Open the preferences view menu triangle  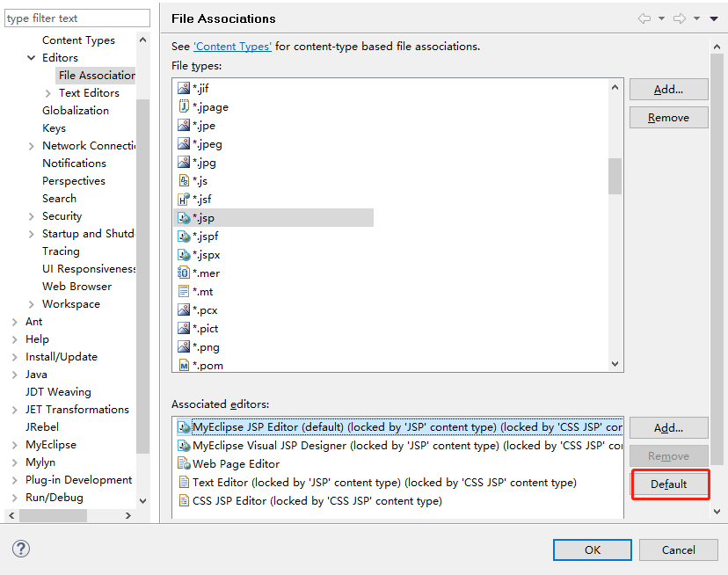714,18
